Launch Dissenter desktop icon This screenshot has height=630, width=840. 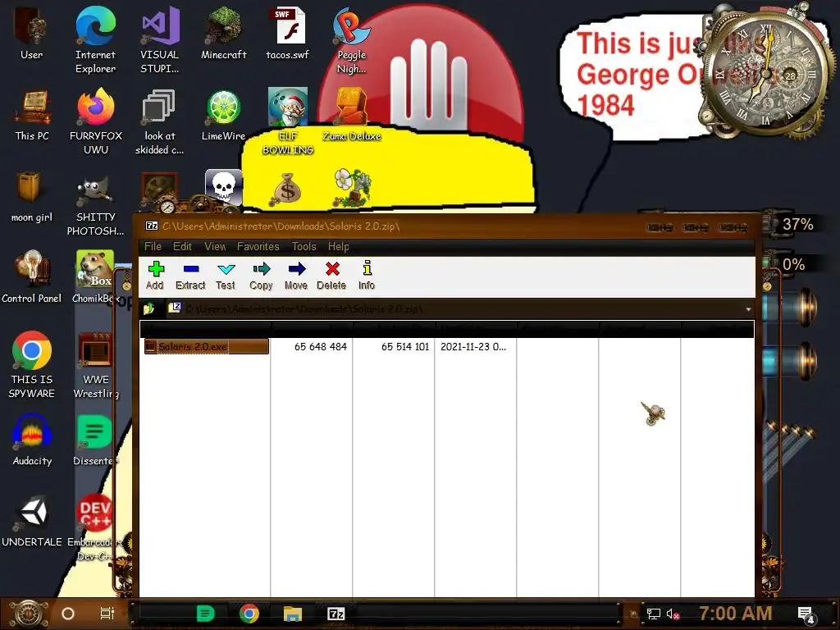click(95, 441)
